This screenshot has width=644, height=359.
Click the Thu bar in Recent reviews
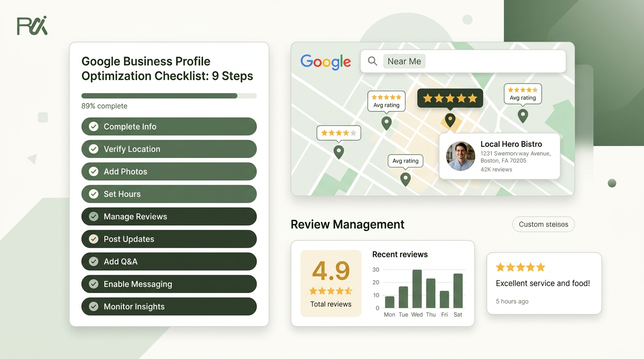[x=431, y=293]
